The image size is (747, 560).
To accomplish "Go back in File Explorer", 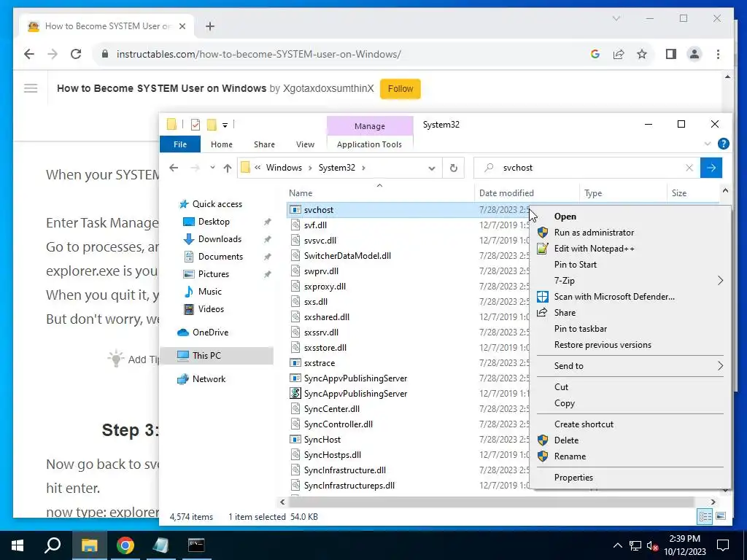I will [x=174, y=168].
